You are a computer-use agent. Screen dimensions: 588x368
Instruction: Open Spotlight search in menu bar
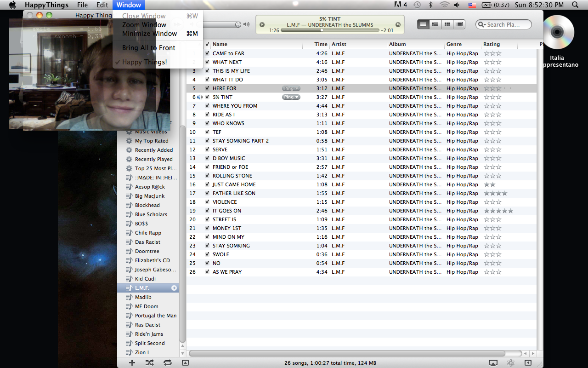pos(576,5)
